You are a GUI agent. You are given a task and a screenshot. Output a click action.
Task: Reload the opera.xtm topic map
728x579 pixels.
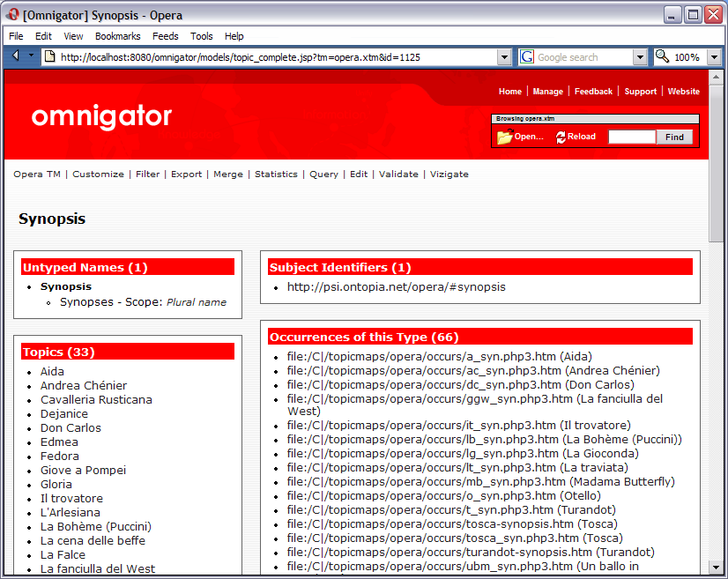[x=574, y=137]
